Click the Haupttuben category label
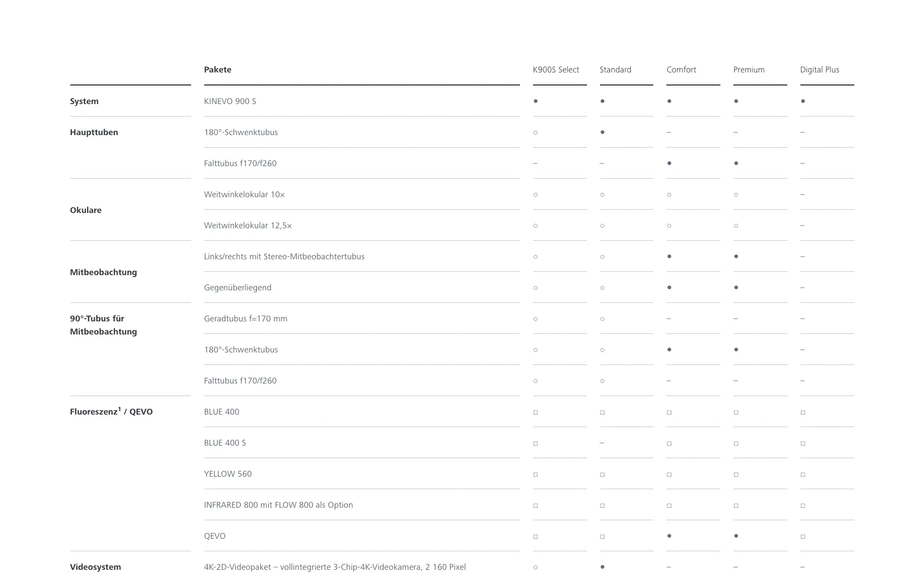Screen dimensions: 924x578 pos(94,132)
